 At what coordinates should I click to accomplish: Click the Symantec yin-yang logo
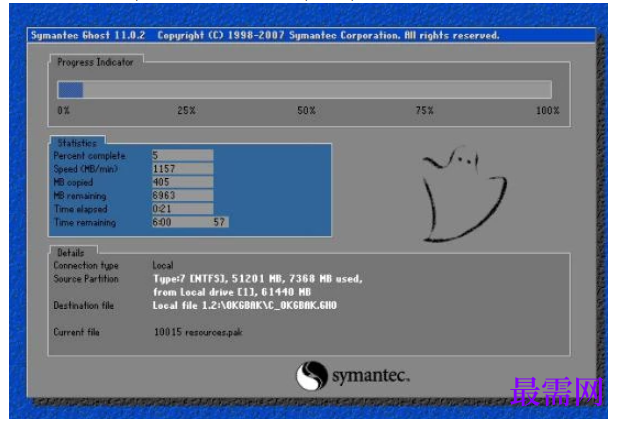311,376
